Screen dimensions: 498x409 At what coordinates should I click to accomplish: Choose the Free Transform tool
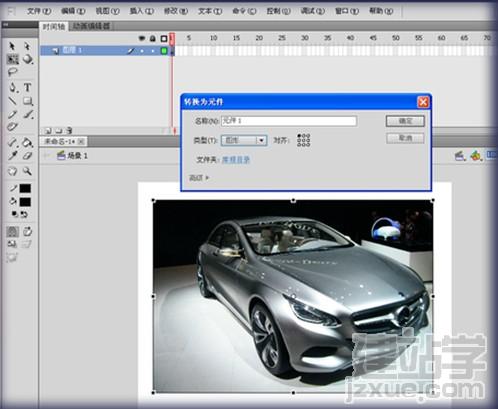click(x=13, y=59)
